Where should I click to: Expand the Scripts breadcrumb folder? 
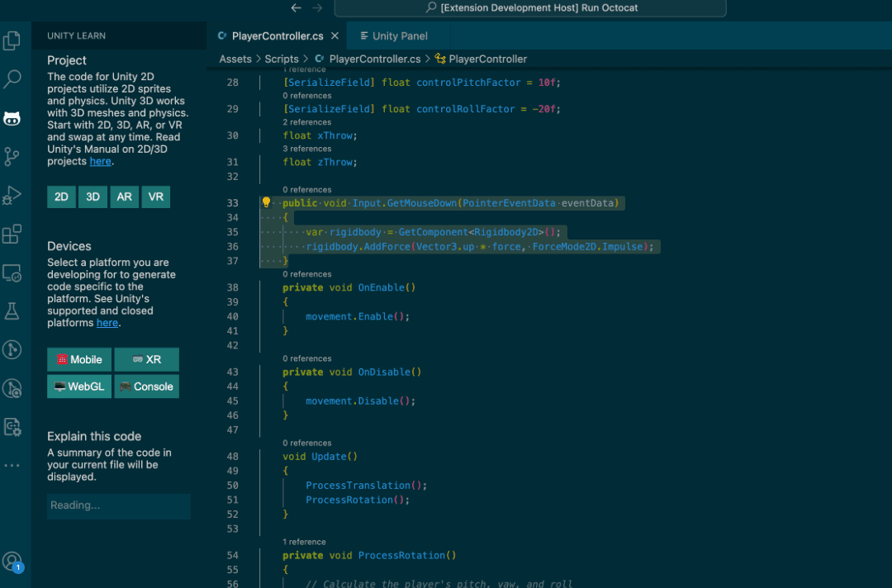282,59
